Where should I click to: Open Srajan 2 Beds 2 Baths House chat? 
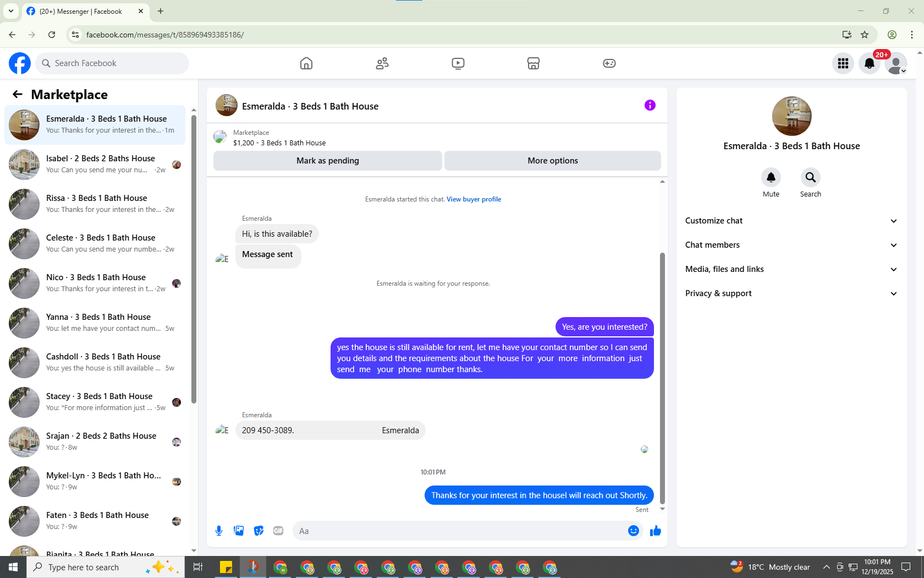(95, 442)
